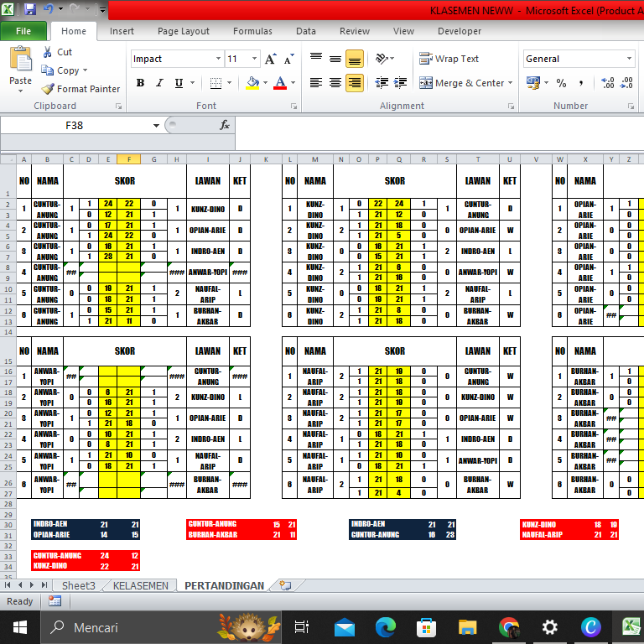Select Top Align icon

[x=316, y=59]
